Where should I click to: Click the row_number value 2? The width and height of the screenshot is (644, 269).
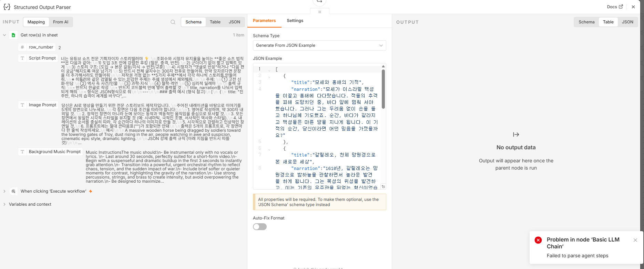coord(60,47)
